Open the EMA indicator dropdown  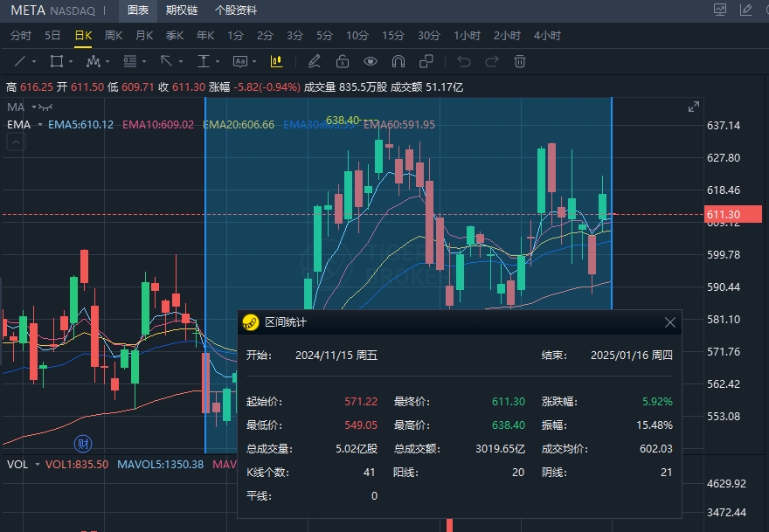coord(40,125)
